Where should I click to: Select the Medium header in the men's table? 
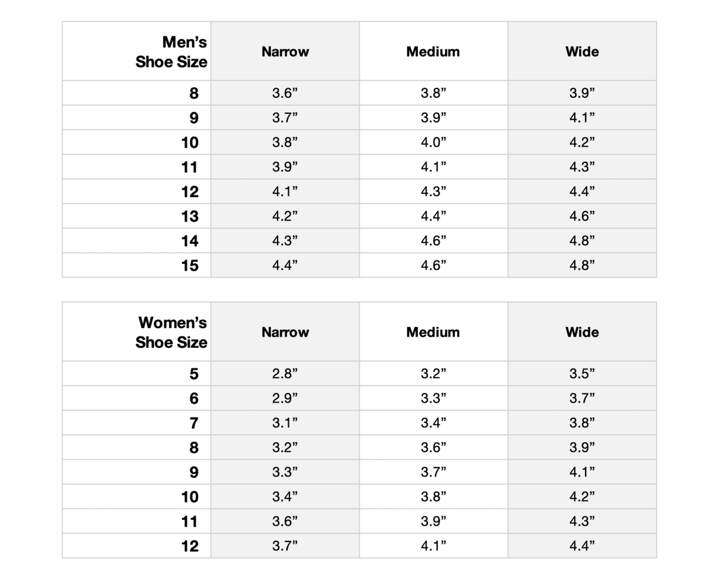[433, 52]
